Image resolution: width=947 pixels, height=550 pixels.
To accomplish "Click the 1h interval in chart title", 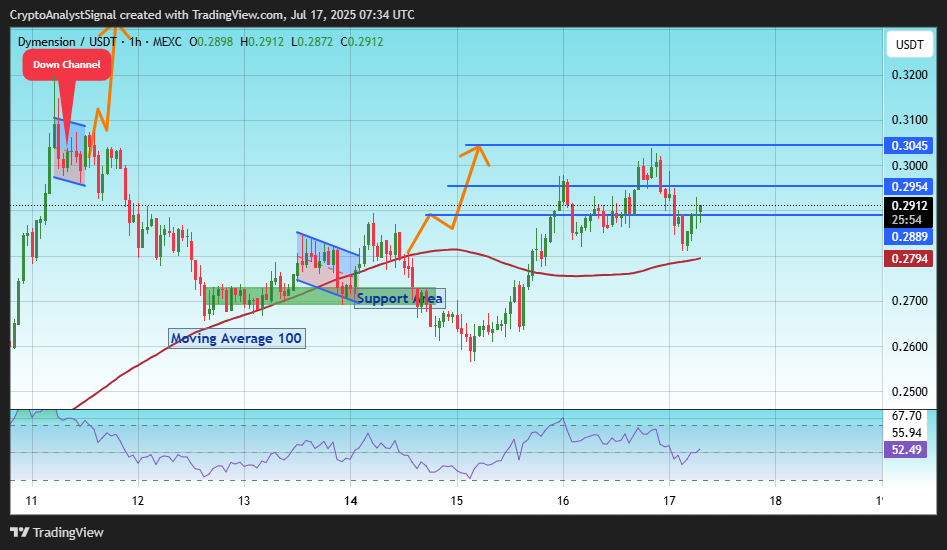I will tap(135, 42).
